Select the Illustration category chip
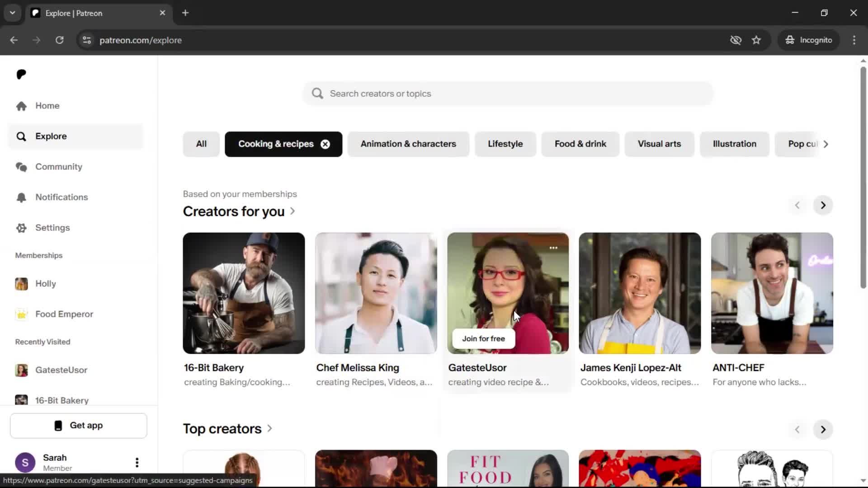This screenshot has height=488, width=868. 734,144
